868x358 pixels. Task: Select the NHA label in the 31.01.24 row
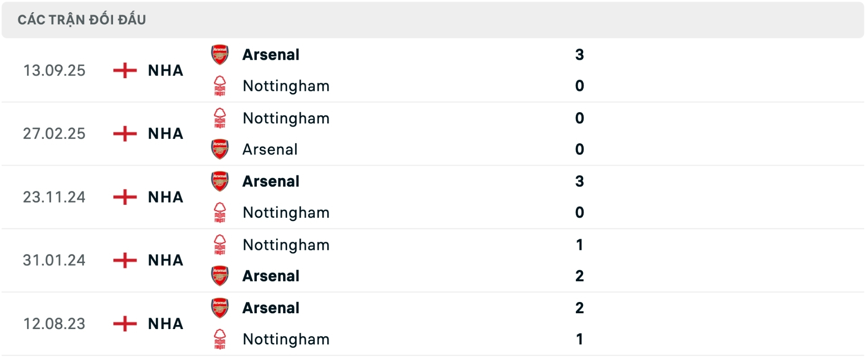[165, 260]
